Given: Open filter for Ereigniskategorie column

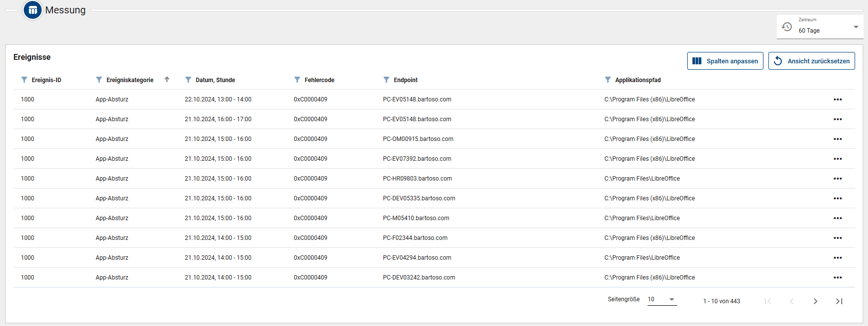Looking at the screenshot, I should pos(99,80).
